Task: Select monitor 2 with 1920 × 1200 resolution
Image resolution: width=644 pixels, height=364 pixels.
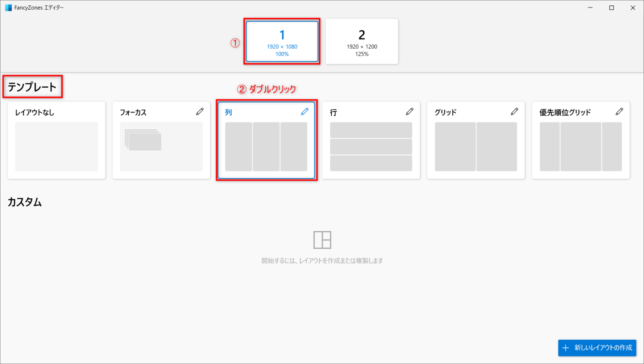Action: coord(361,41)
